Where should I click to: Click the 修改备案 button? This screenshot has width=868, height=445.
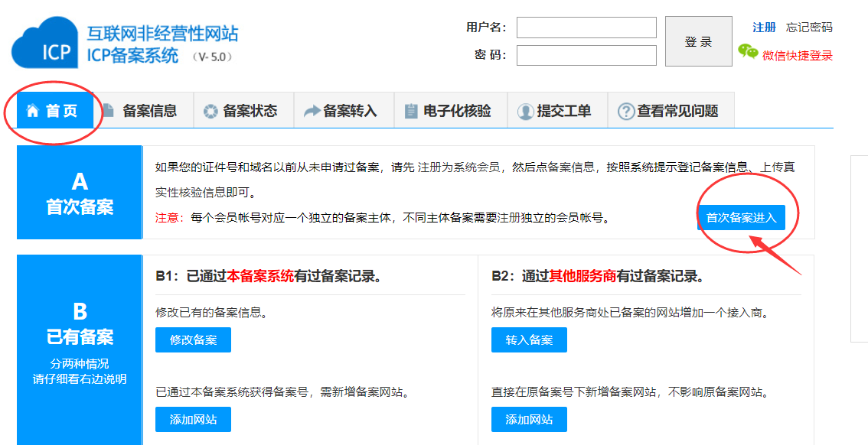193,340
